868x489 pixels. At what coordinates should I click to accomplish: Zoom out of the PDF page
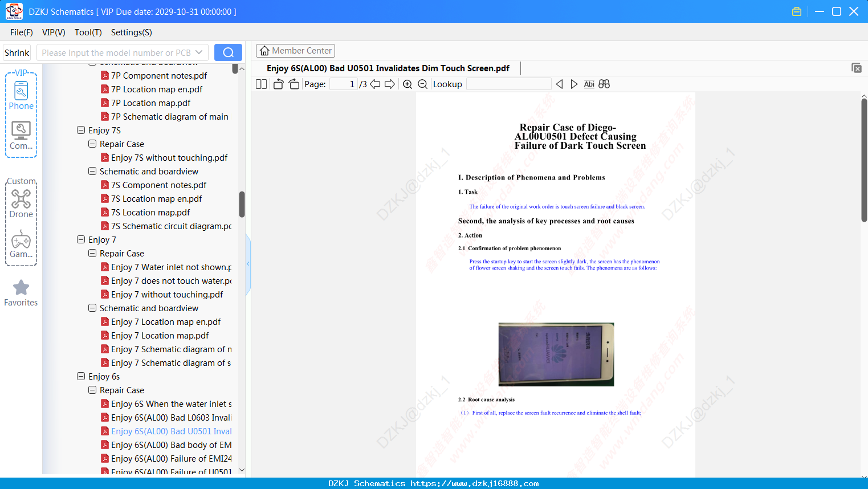pos(422,84)
